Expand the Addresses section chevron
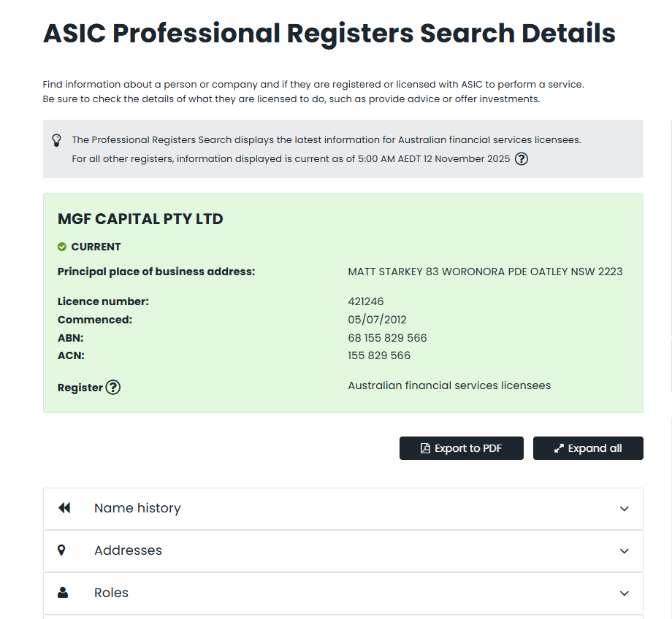672x619 pixels. click(624, 551)
